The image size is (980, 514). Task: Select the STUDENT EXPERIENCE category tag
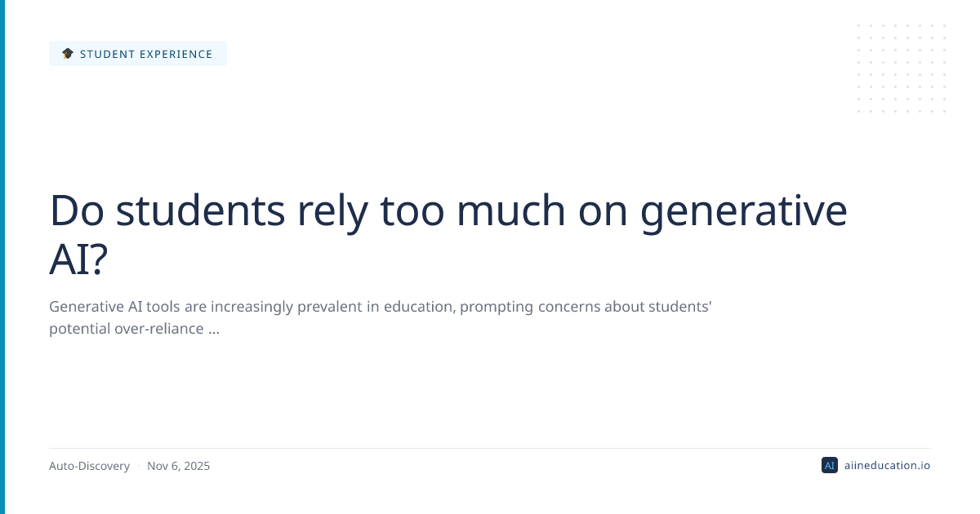coord(138,54)
